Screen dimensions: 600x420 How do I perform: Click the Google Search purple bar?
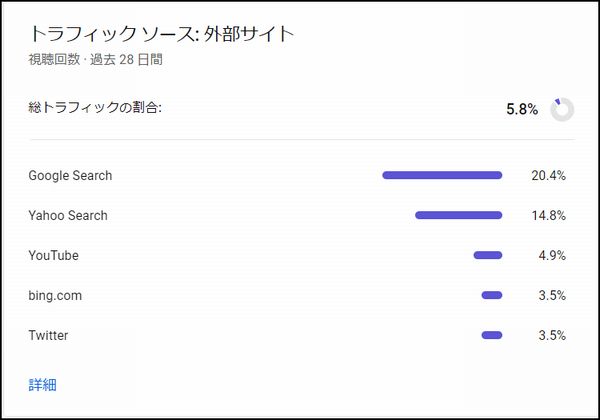[x=442, y=175]
